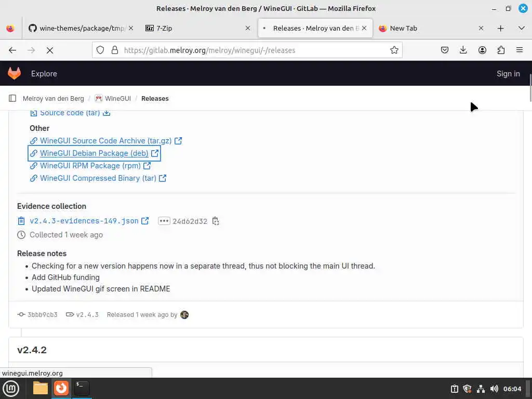Click the GitLab fox logo
Screen dimensions: 532x399
14,73
